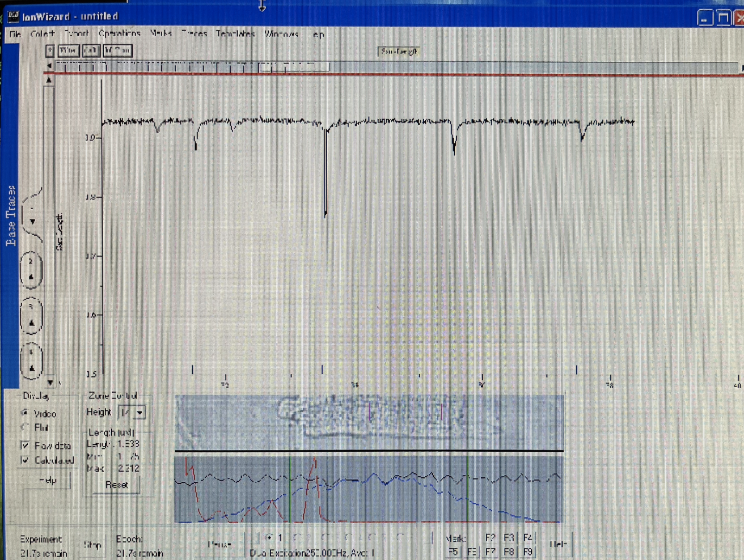Image resolution: width=744 pixels, height=560 pixels.
Task: Click the cell video image preview
Action: (x=369, y=422)
